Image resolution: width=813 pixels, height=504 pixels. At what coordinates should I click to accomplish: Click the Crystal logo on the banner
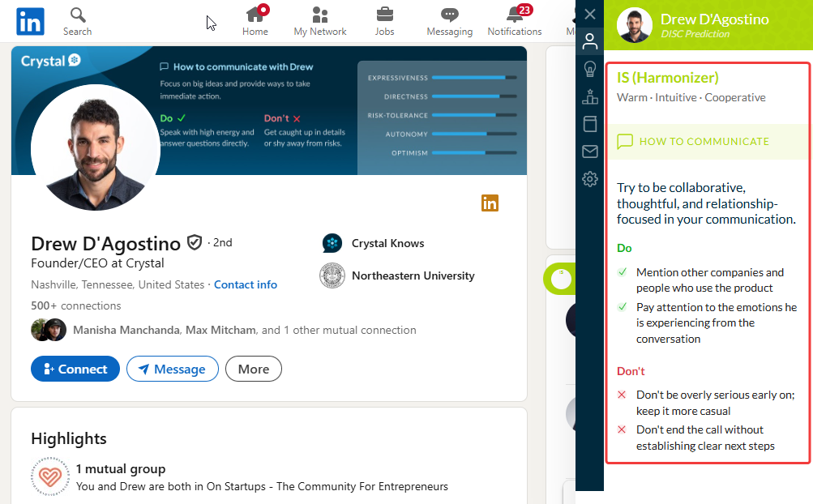[x=51, y=62]
